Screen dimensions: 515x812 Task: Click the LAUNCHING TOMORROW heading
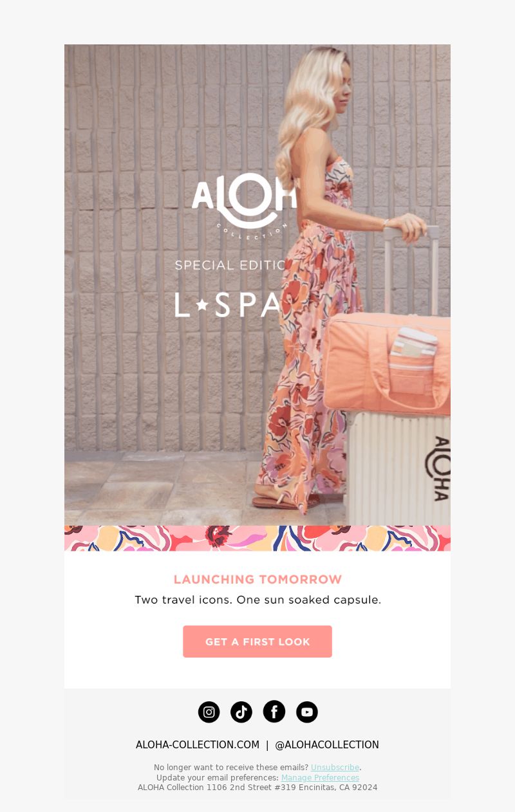257,579
